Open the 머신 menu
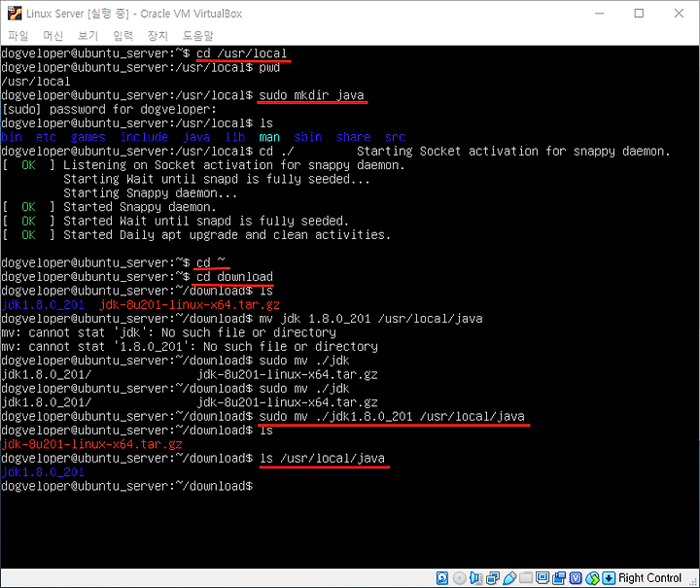 click(x=53, y=36)
